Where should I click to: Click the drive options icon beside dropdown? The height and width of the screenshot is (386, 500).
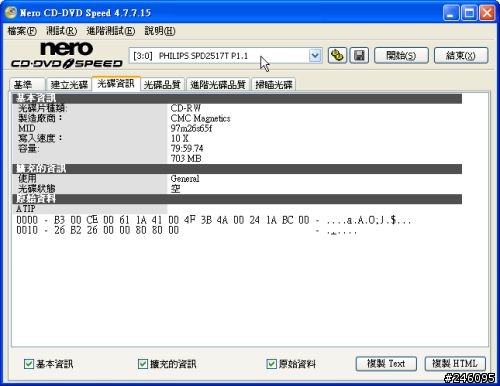click(337, 55)
